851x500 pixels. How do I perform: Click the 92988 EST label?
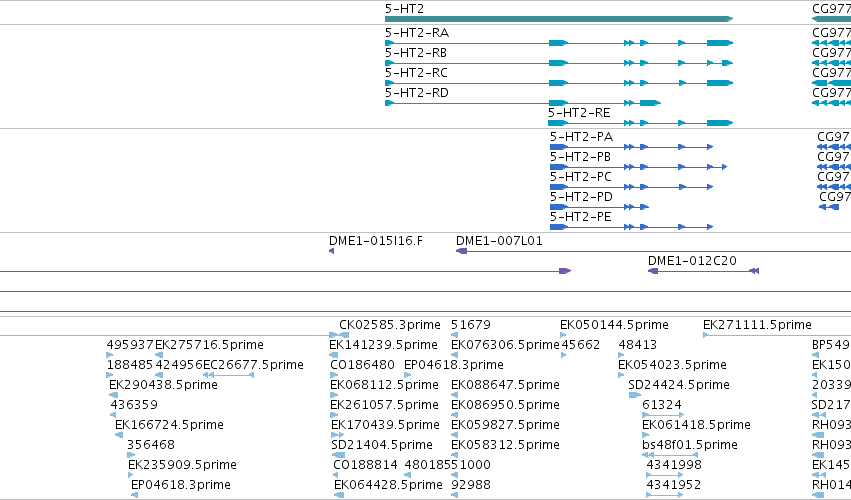pyautogui.click(x=471, y=485)
